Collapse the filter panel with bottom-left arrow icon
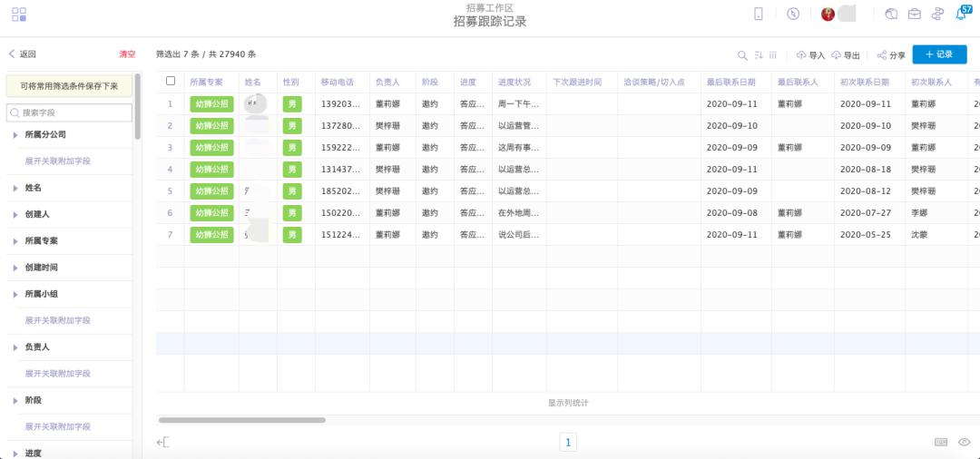The image size is (980, 459). tap(162, 442)
